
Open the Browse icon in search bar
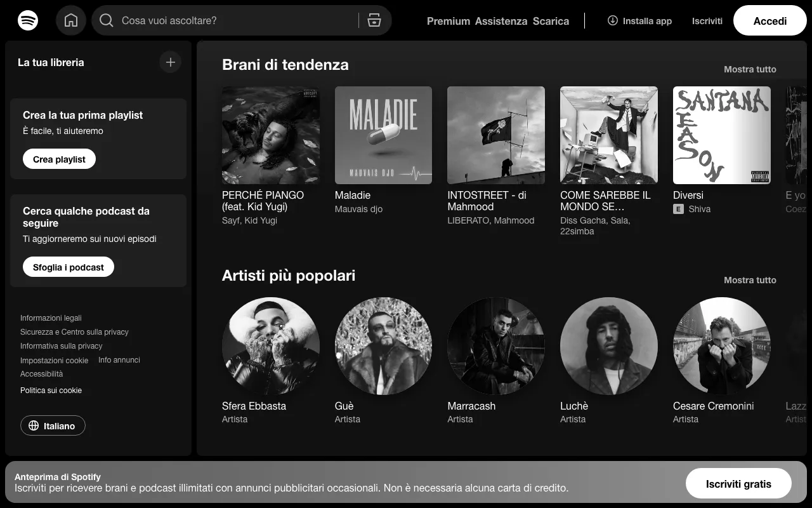click(x=374, y=21)
